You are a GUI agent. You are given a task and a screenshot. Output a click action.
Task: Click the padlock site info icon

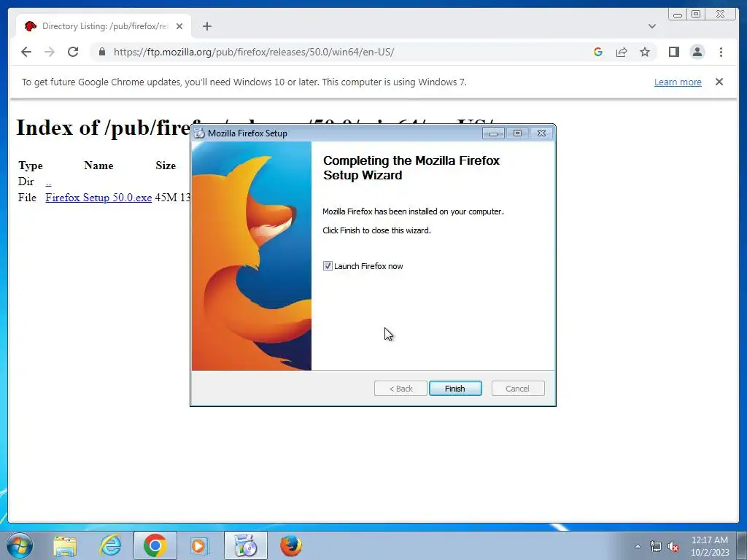[102, 52]
